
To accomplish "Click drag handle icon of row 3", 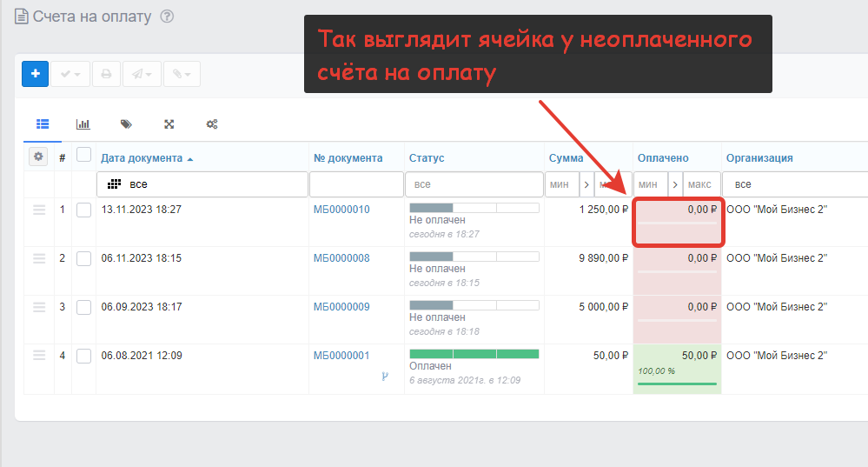I will (39, 307).
